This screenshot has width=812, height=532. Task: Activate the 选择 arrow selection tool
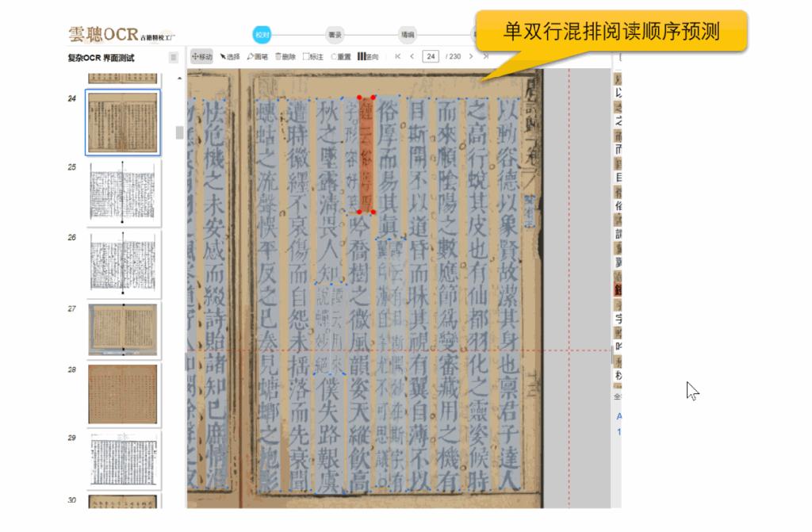point(229,56)
